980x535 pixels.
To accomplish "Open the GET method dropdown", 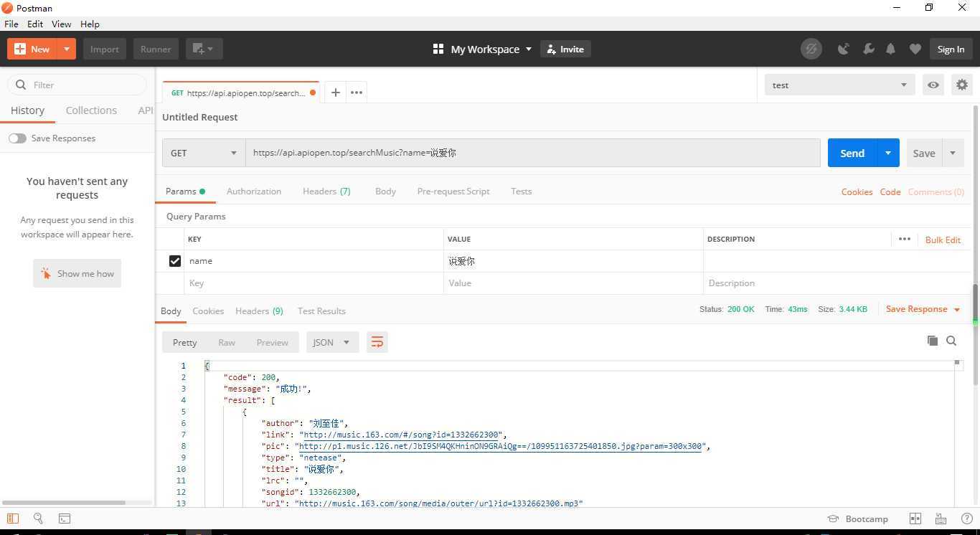I will [x=204, y=153].
